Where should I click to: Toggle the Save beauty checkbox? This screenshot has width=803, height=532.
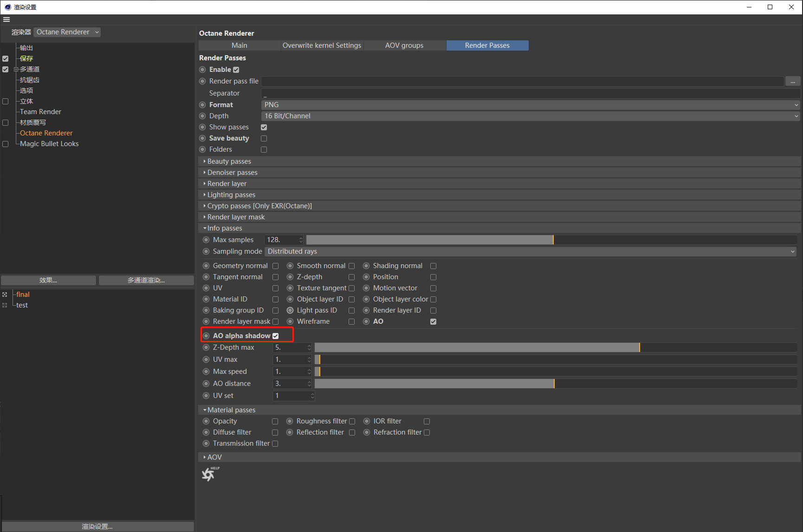click(x=264, y=138)
